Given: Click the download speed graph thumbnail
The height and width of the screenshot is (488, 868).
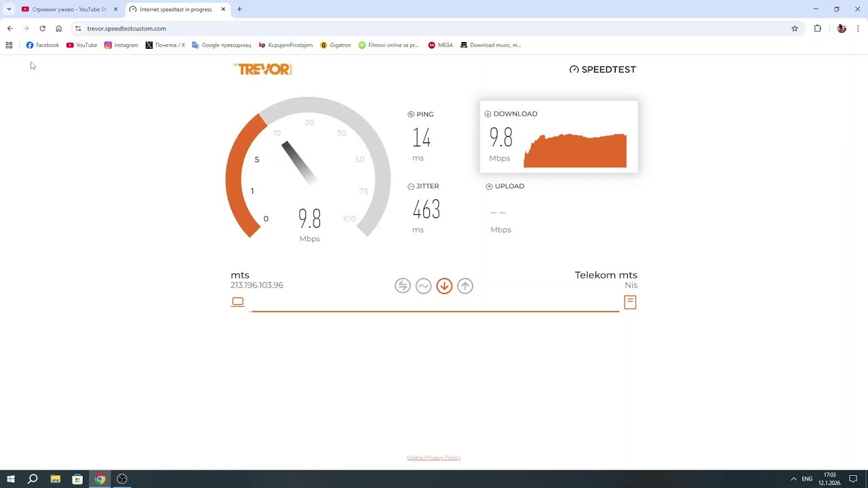Looking at the screenshot, I should click(575, 150).
